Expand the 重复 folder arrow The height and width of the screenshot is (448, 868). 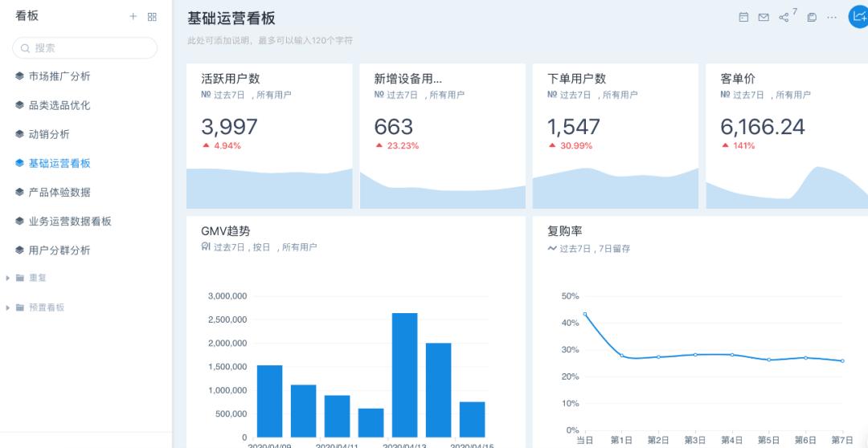(8, 278)
